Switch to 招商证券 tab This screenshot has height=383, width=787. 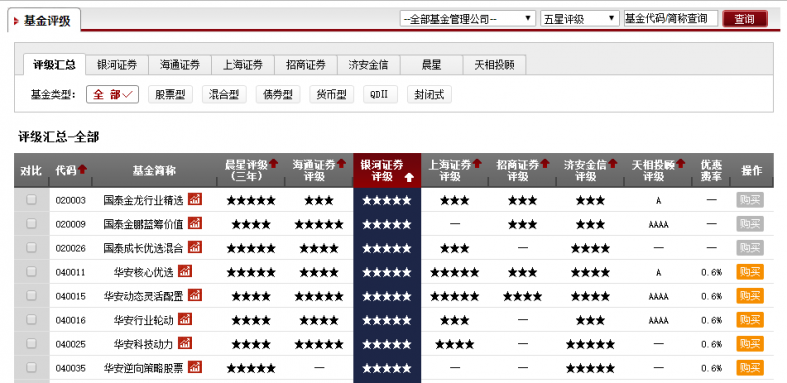click(x=306, y=65)
